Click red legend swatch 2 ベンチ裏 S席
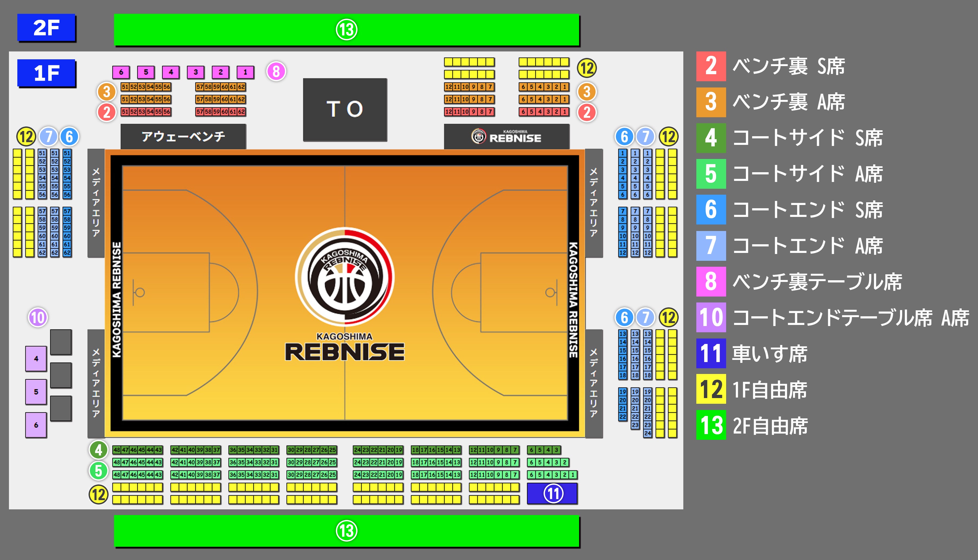This screenshot has height=560, width=978. (x=711, y=66)
